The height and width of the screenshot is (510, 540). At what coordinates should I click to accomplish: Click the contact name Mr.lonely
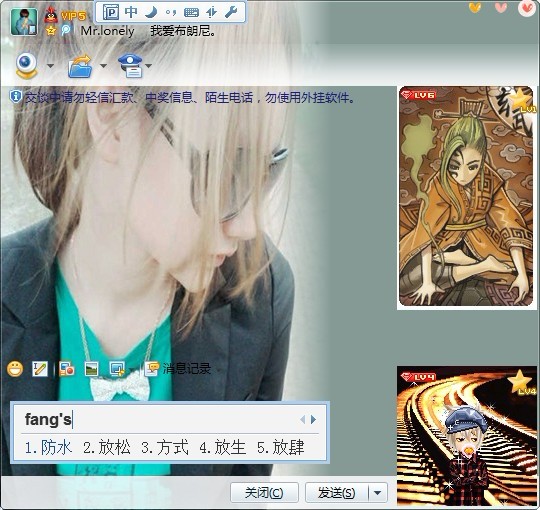click(x=107, y=31)
